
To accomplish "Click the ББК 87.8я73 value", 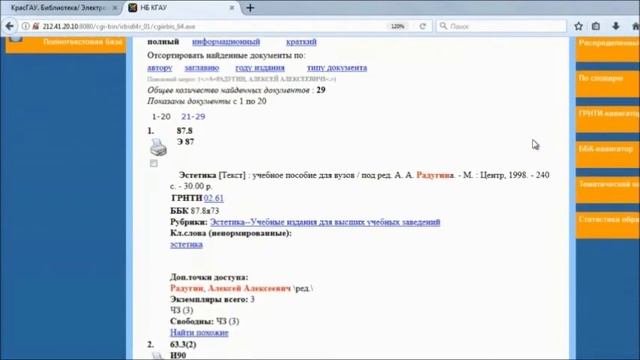I will coord(205,211).
